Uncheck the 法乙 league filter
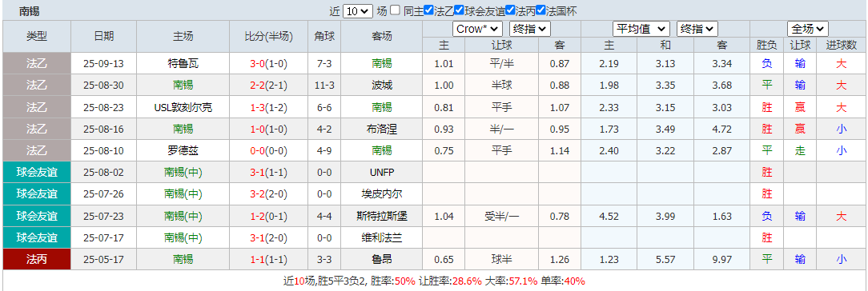This screenshot has height=291, width=868. pyautogui.click(x=428, y=10)
